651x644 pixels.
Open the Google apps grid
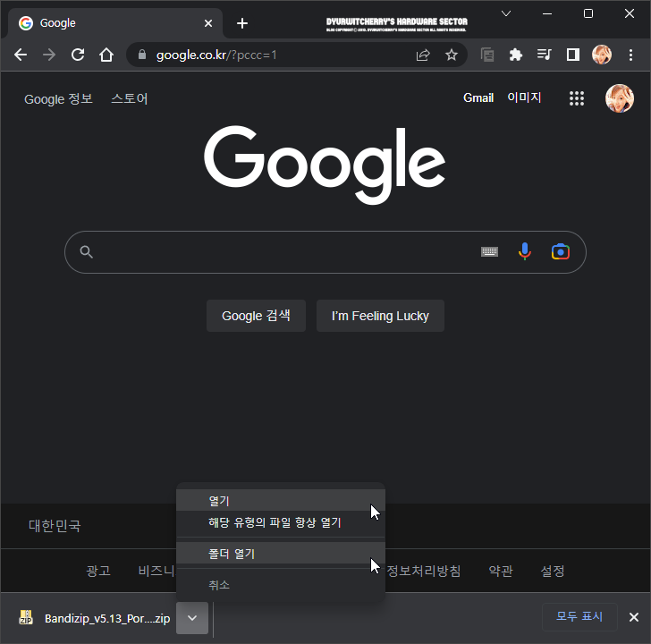pos(577,98)
